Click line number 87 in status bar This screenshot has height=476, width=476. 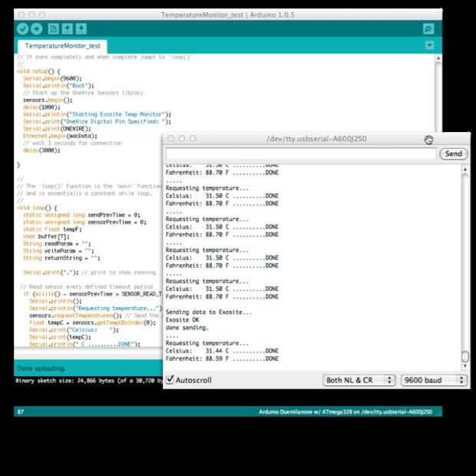click(x=20, y=412)
